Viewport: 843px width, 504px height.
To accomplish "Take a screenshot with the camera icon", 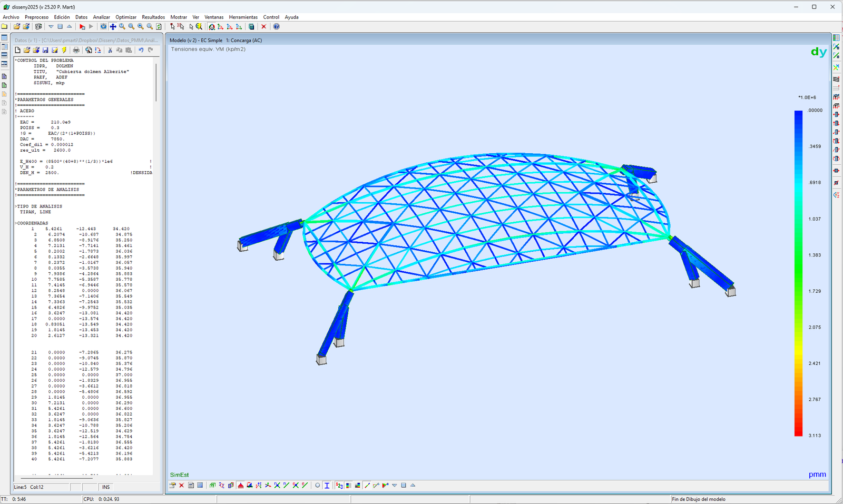I will (x=38, y=26).
